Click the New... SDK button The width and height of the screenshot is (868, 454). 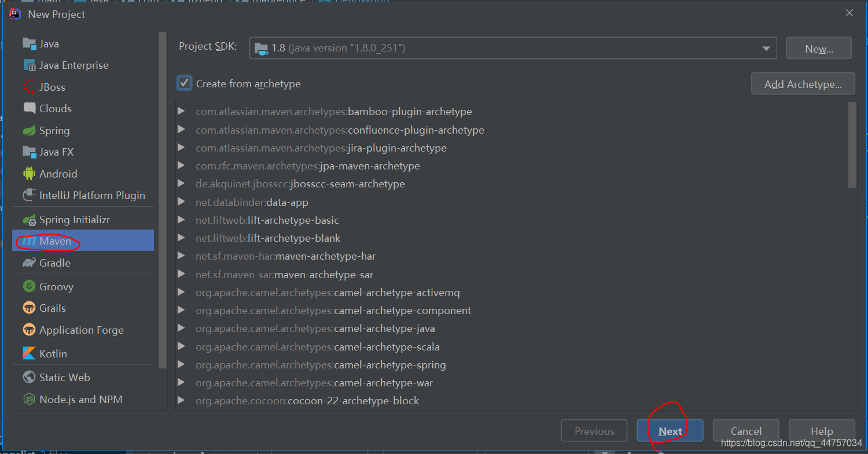[x=819, y=49]
